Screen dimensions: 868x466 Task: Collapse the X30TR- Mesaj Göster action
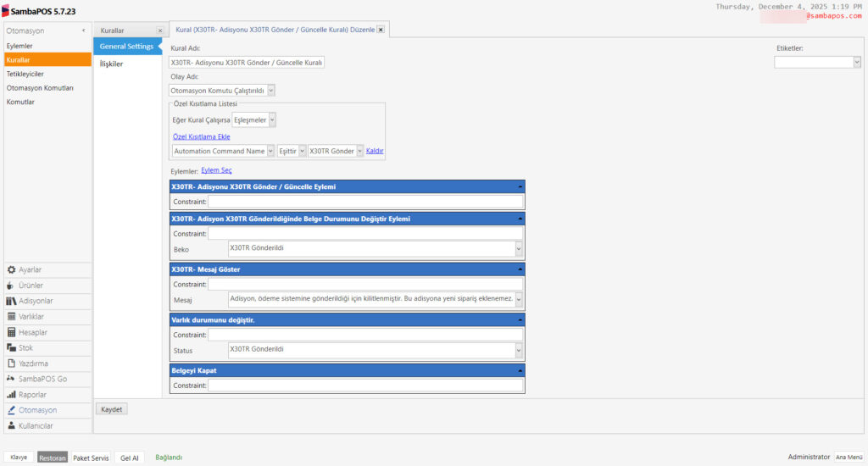coord(519,269)
